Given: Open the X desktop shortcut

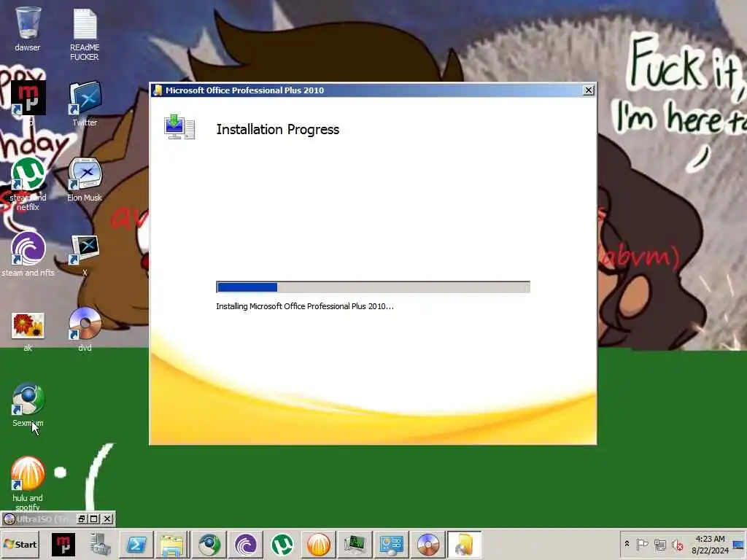Looking at the screenshot, I should tap(85, 249).
